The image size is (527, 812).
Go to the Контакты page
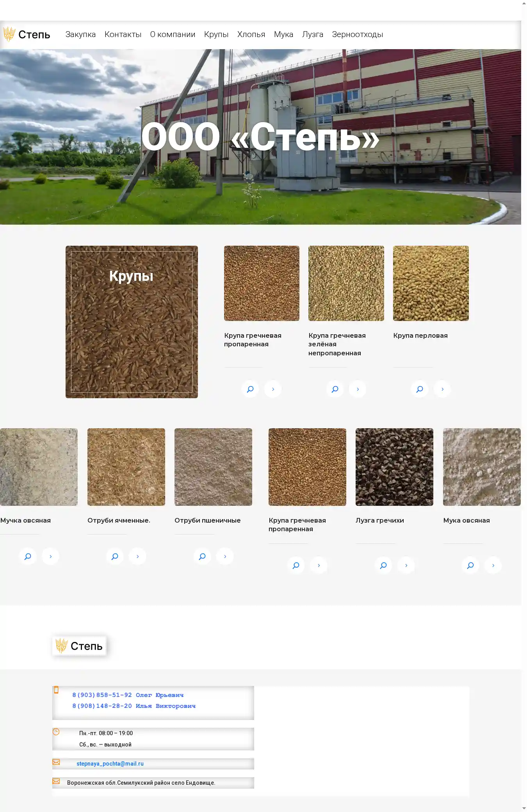123,35
